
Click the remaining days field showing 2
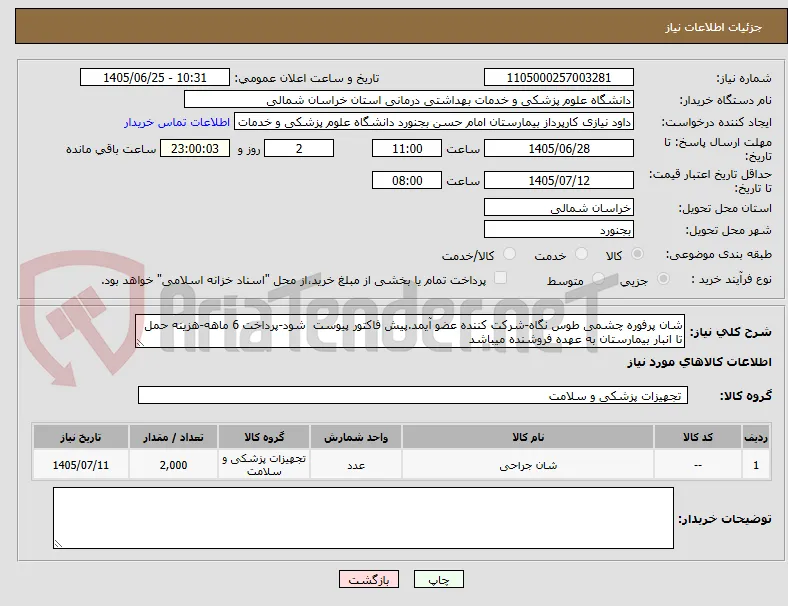(x=299, y=148)
